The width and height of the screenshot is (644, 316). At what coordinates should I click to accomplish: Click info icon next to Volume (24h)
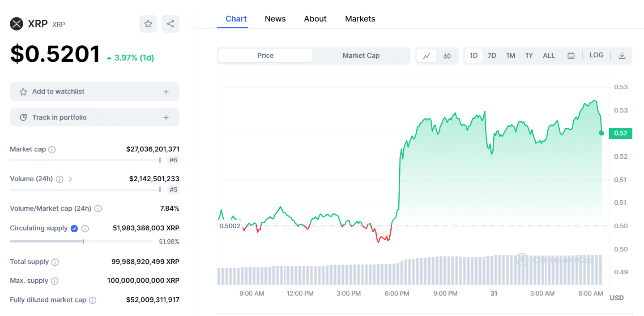point(60,179)
